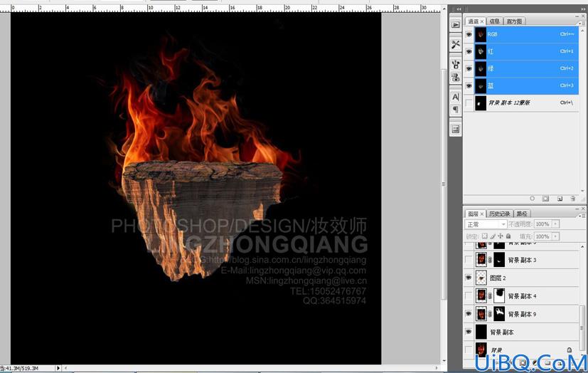The width and height of the screenshot is (588, 373).
Task: Hide the 红 channel eye
Action: tap(469, 51)
